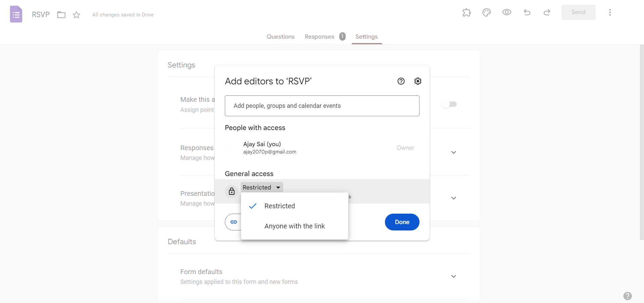Click the Owner role label
The image size is (644, 303).
pos(405,148)
